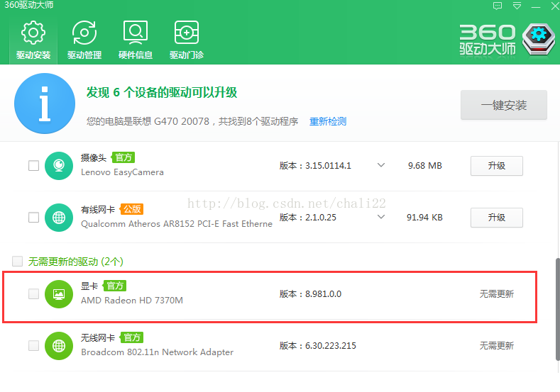
Task: Click the version text 8.981.0.0
Action: click(323, 294)
